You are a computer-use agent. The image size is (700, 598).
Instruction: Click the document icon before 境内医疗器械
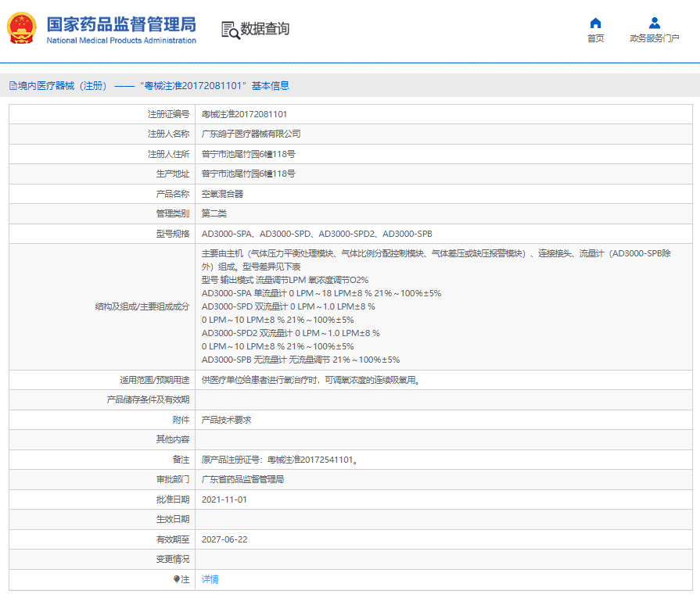(x=13, y=86)
